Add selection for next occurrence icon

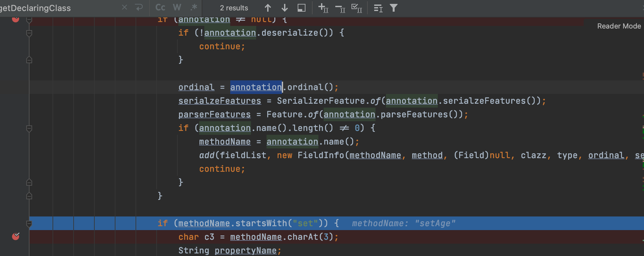(323, 8)
